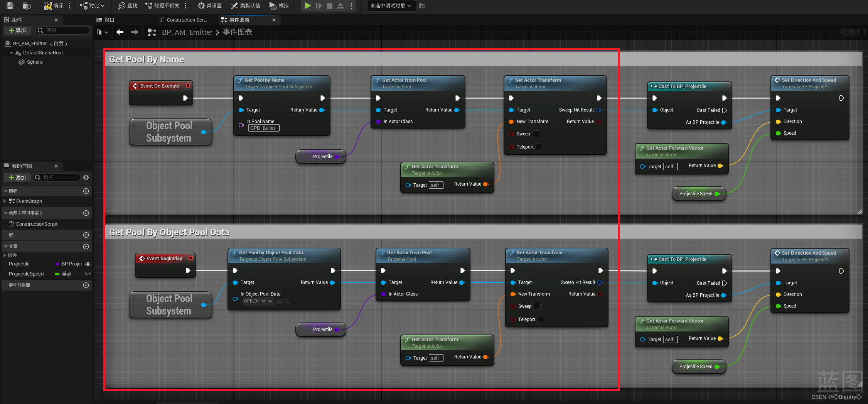Click the 查找 find toolbar button
Image resolution: width=868 pixels, height=404 pixels.
point(128,5)
